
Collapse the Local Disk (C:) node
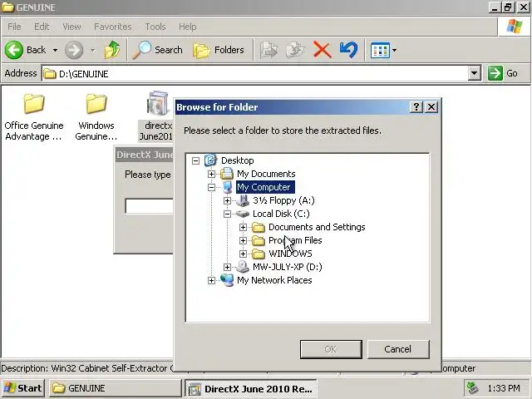tap(227, 214)
